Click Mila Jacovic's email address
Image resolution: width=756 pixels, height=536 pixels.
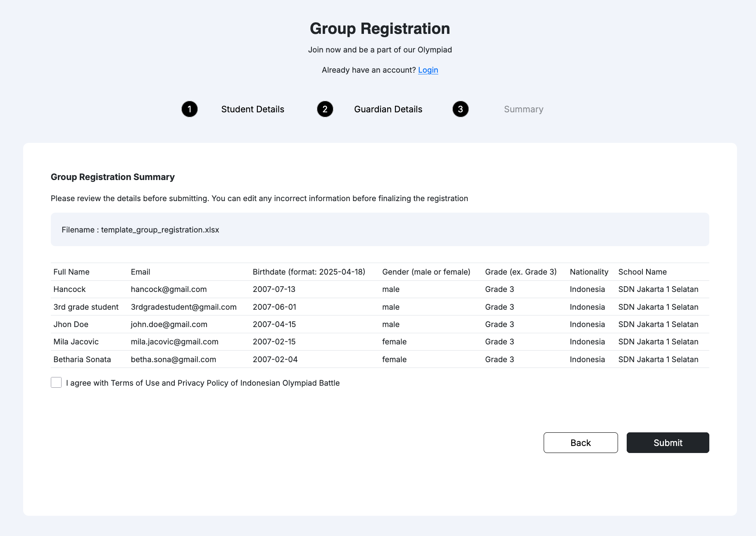tap(174, 342)
